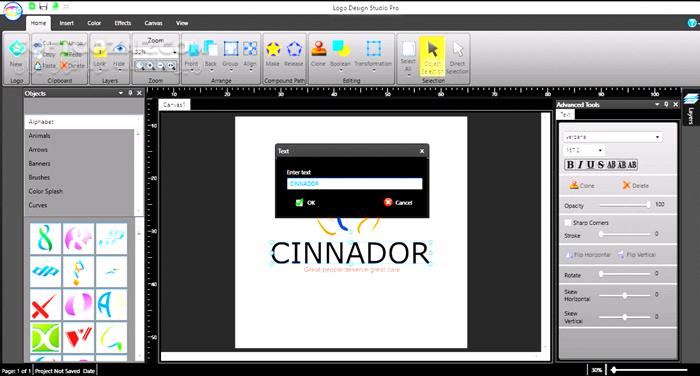This screenshot has width=700, height=376.
Task: Click Paste in the Clipboard group
Action: [45, 66]
